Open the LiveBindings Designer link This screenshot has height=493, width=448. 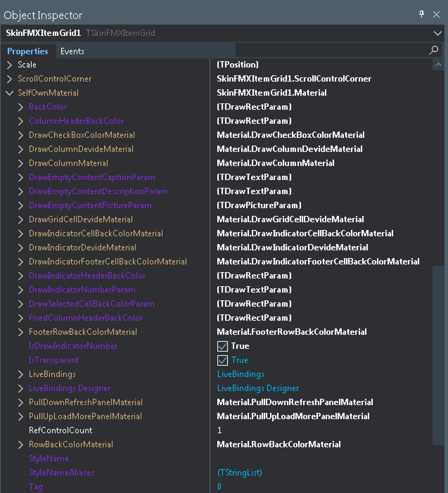tap(258, 388)
